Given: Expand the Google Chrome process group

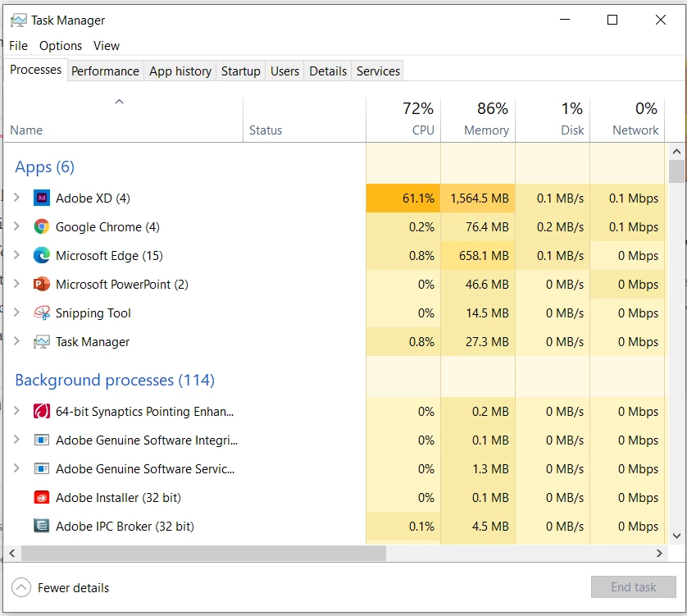Looking at the screenshot, I should click(x=16, y=226).
